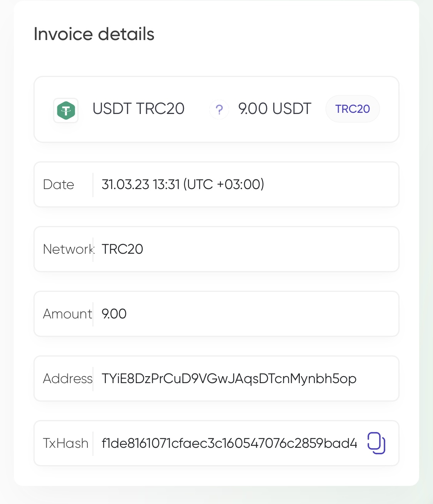Viewport: 433px width, 504px height.
Task: Click the Invoice details heading
Action: (x=94, y=34)
